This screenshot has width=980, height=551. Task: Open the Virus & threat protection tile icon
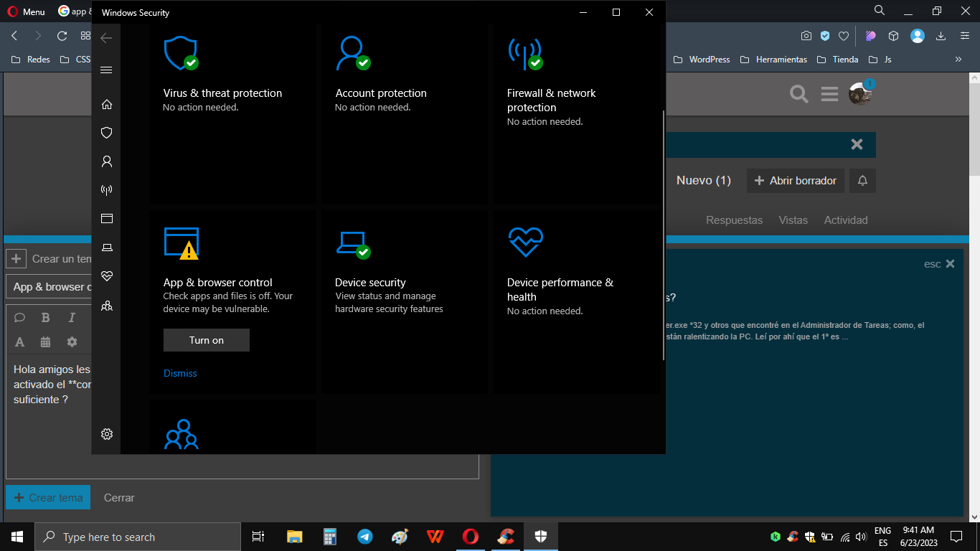click(181, 53)
